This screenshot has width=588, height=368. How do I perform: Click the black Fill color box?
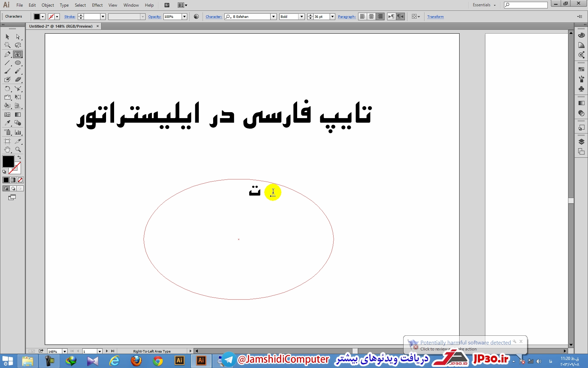tap(8, 162)
